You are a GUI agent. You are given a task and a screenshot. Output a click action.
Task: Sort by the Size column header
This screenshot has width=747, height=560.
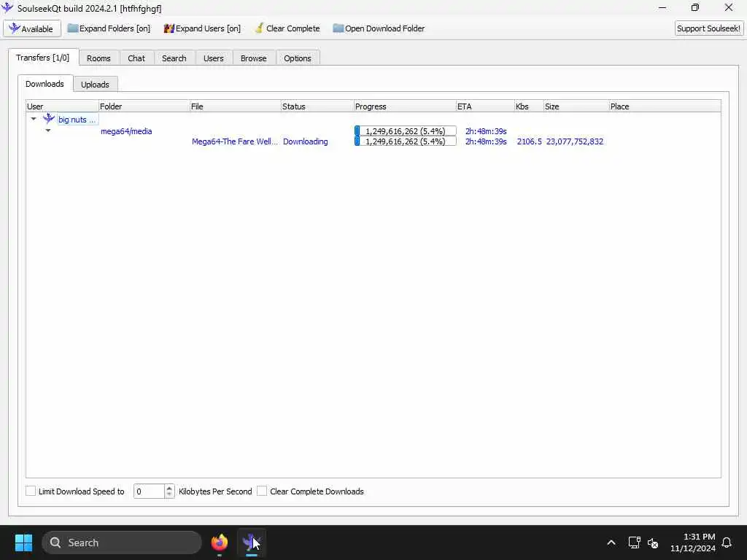(576, 106)
